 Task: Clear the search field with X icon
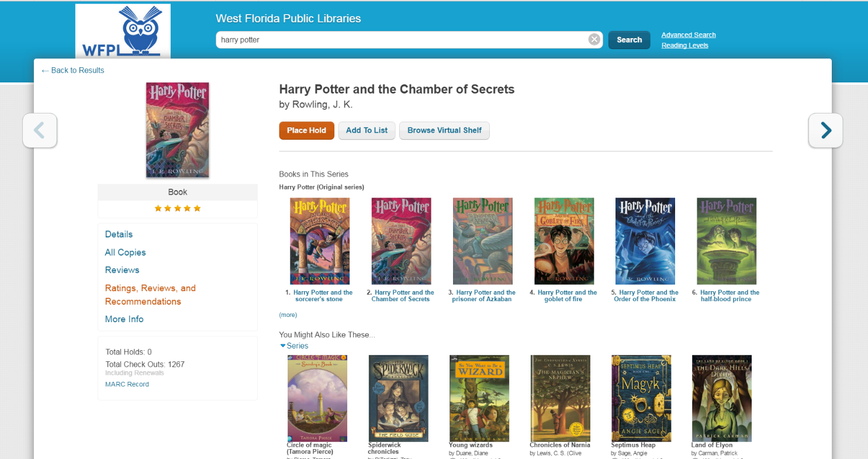594,40
